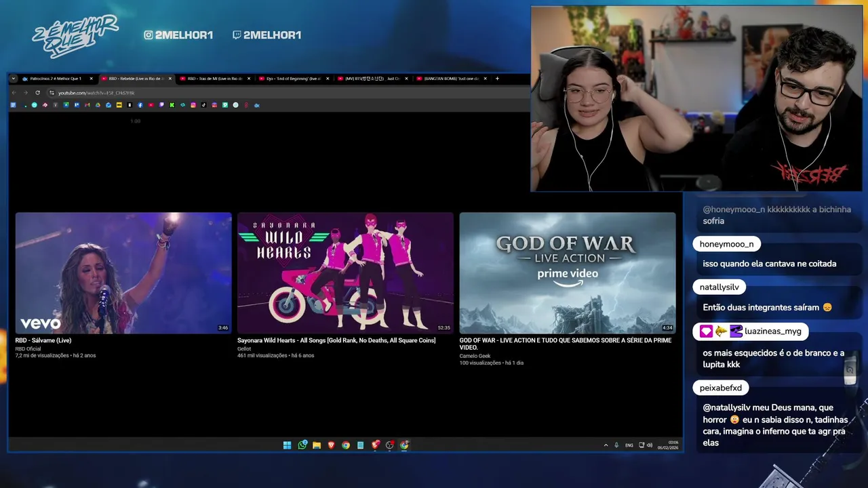Open the Gmail bookmark icon
Screen dimensions: 868x488
(87, 105)
